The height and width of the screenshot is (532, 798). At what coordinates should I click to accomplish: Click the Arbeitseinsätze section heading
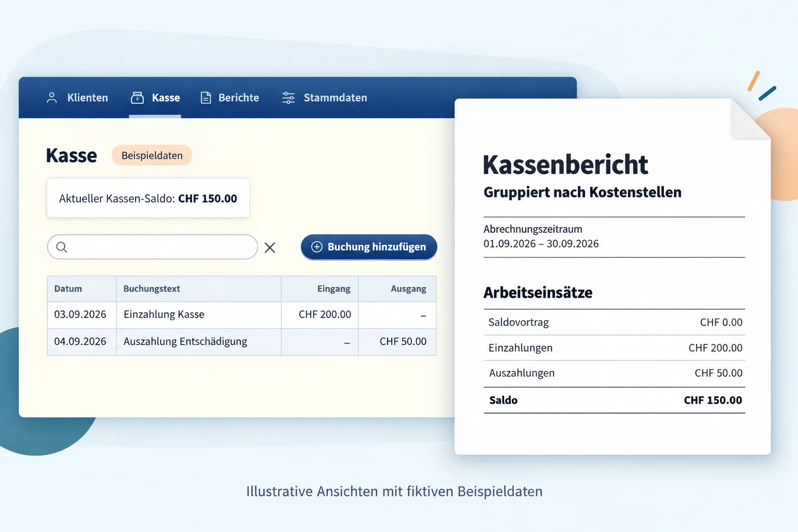pos(538,292)
